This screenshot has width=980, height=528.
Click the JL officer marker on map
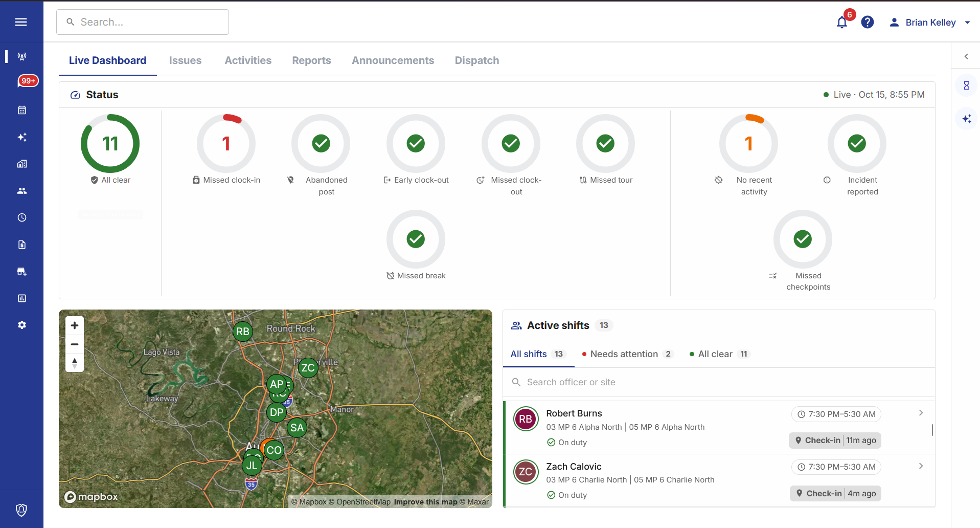252,466
